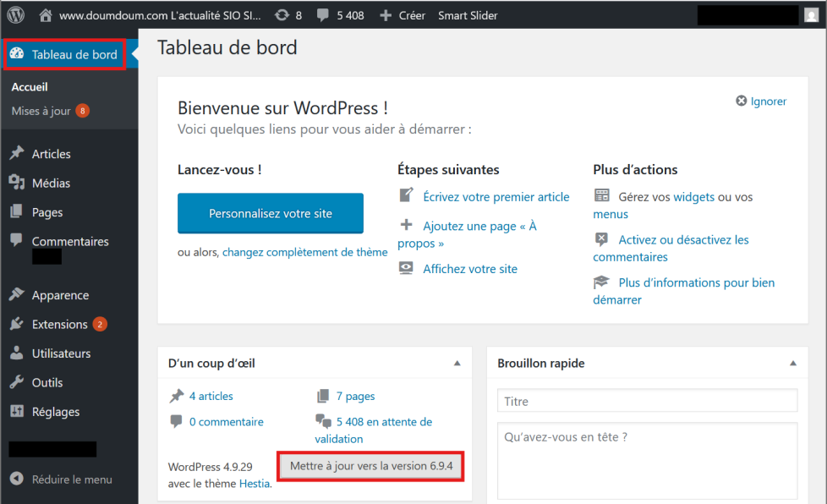The height and width of the screenshot is (504, 827).
Task: Open Articles in the sidebar menu
Action: [51, 154]
